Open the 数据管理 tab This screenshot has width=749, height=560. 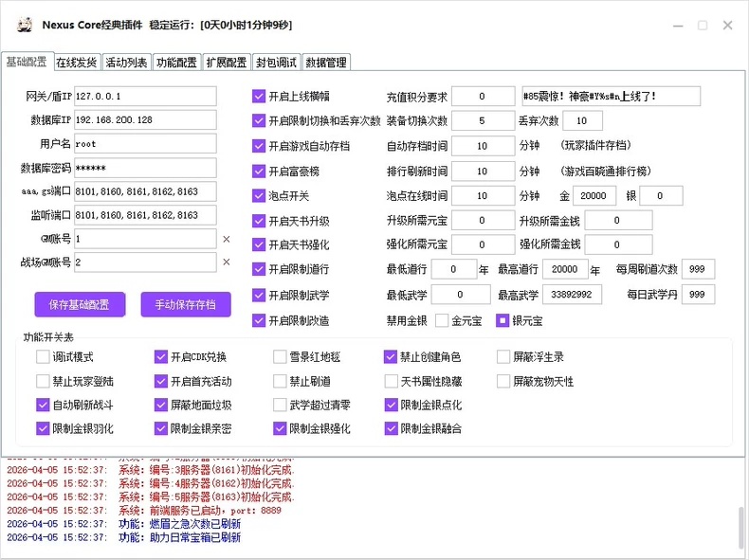pos(326,62)
